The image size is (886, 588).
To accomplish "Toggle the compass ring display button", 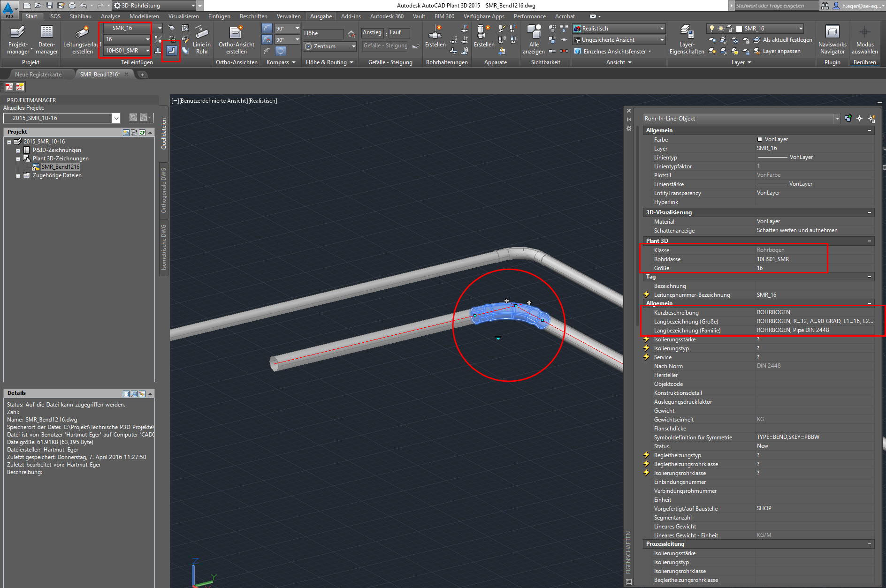I will point(281,51).
